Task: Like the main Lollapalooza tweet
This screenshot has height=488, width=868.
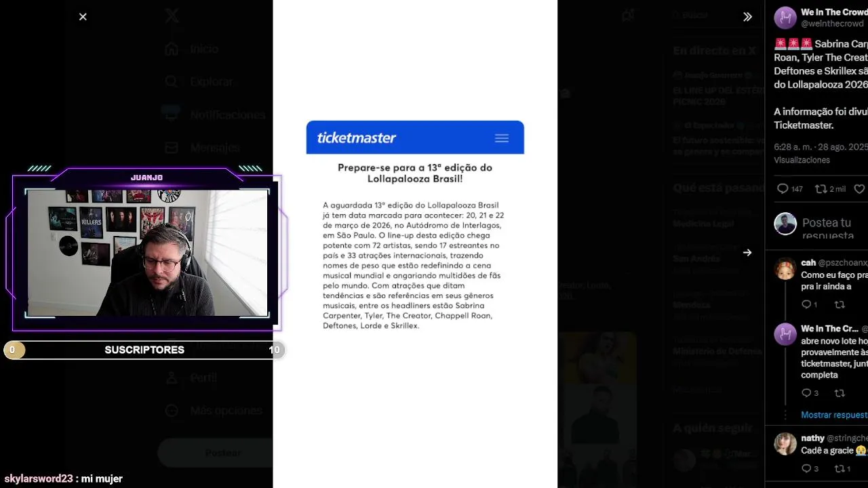Action: pos(860,189)
